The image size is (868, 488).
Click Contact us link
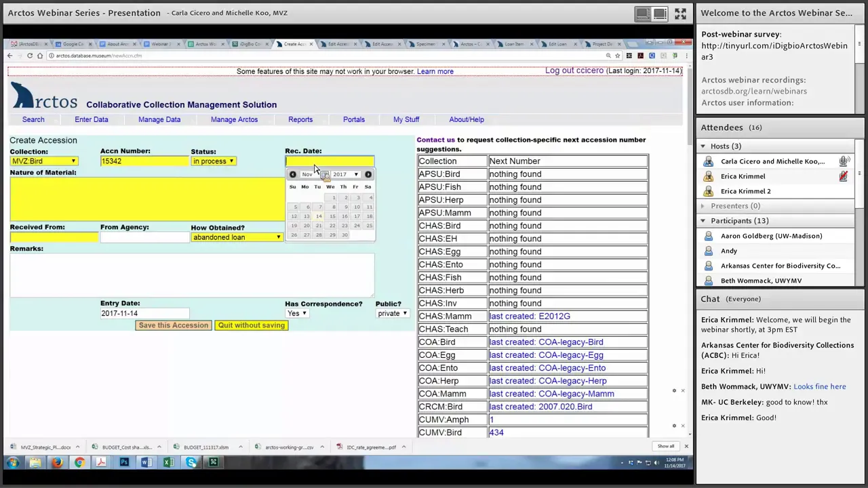pyautogui.click(x=435, y=140)
